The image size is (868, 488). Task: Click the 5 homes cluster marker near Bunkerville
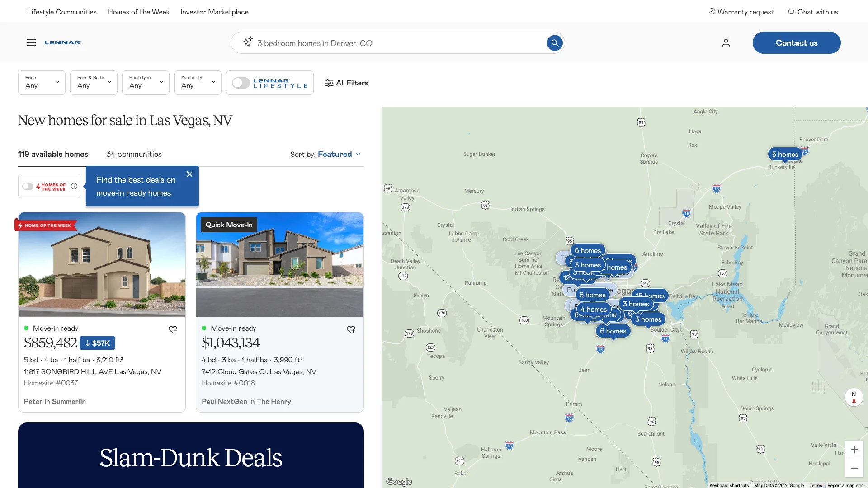pos(785,154)
